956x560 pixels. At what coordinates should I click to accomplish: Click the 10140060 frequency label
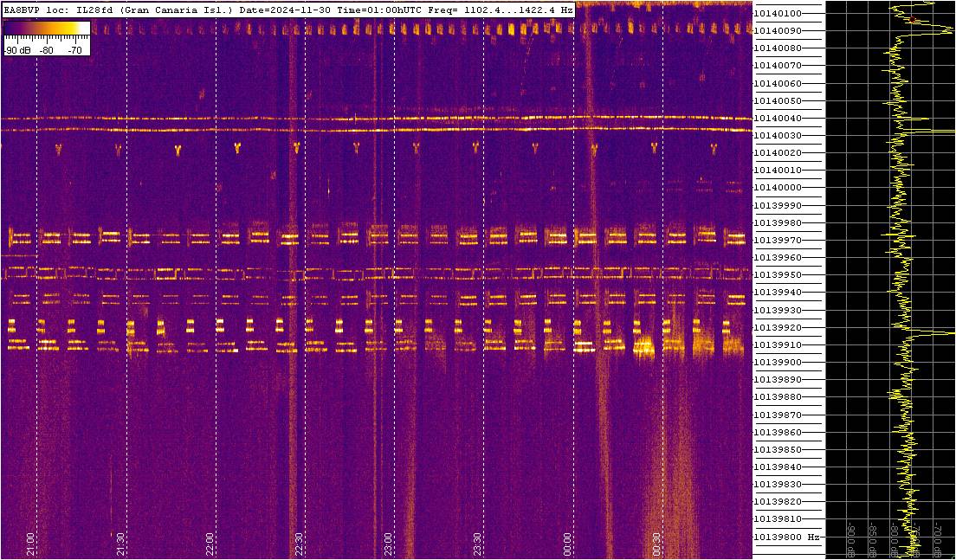[x=778, y=83]
